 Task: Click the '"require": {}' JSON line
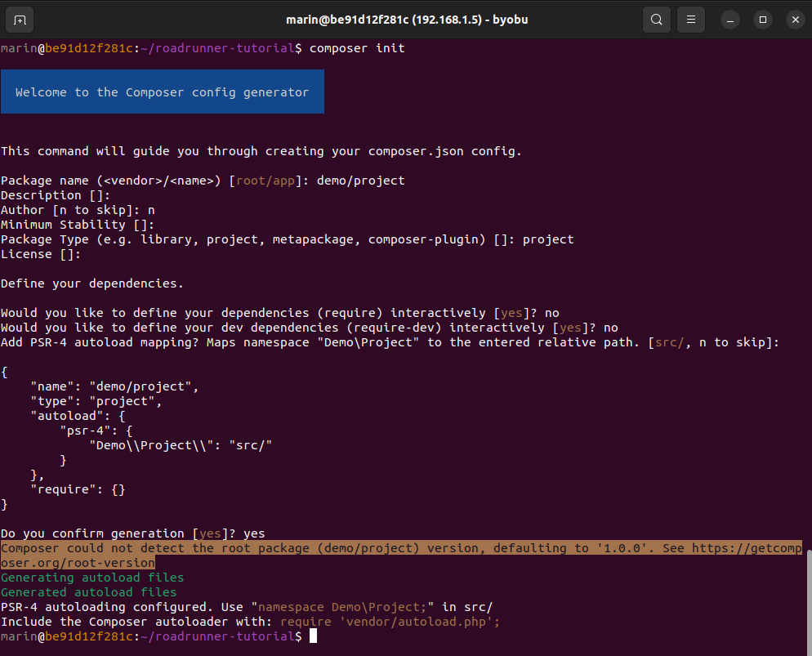[x=78, y=489]
